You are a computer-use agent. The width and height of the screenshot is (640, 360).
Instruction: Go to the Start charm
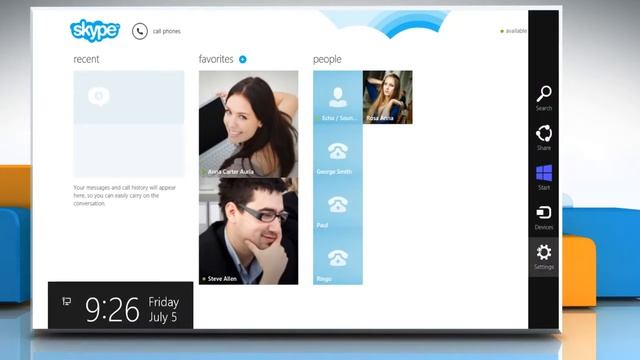544,177
